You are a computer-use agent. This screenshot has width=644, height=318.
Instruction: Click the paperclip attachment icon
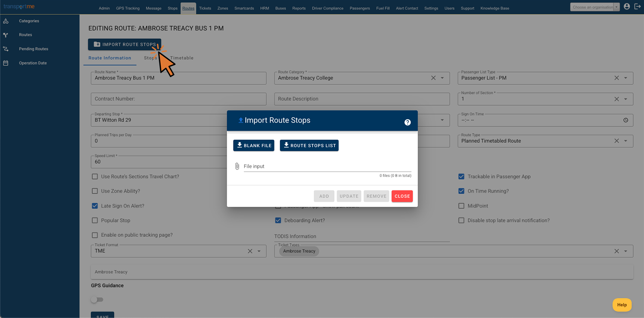tap(237, 166)
